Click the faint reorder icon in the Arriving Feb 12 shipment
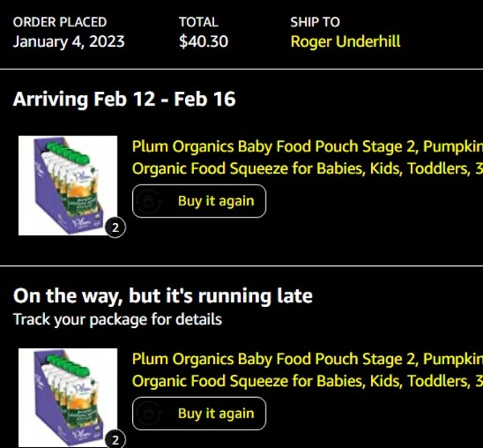The width and height of the screenshot is (483, 448). (x=149, y=201)
